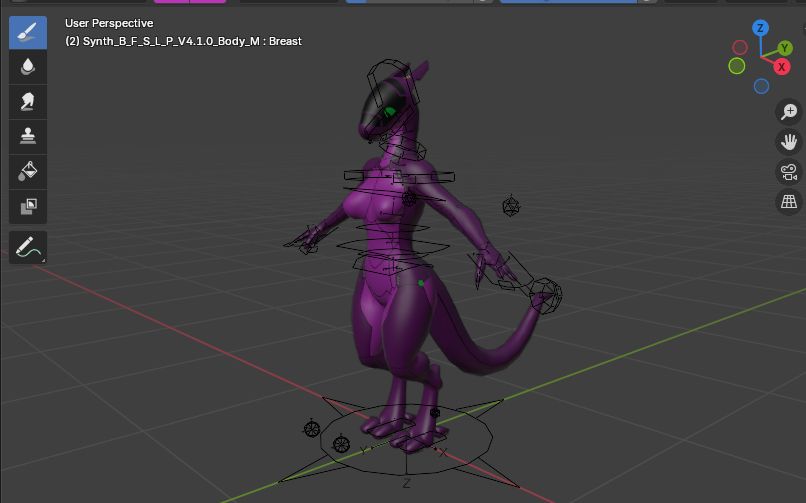The height and width of the screenshot is (503, 806).
Task: Click the blue Z axis gizmo circle
Action: click(760, 28)
